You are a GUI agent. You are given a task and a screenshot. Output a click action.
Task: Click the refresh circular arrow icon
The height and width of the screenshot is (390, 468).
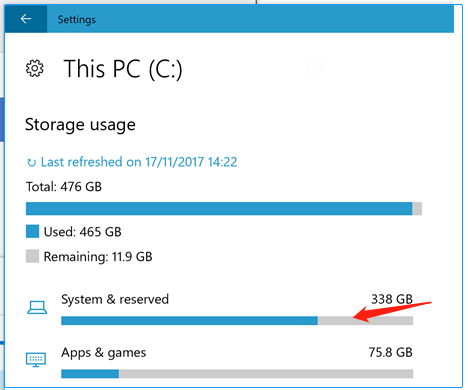tap(31, 162)
